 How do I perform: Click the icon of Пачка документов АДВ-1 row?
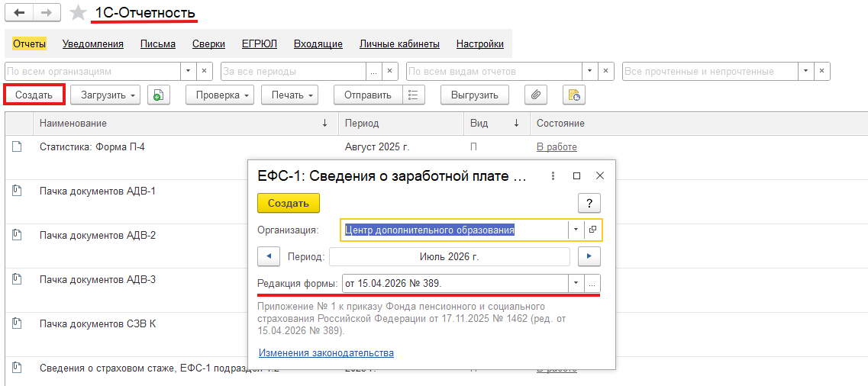point(17,191)
